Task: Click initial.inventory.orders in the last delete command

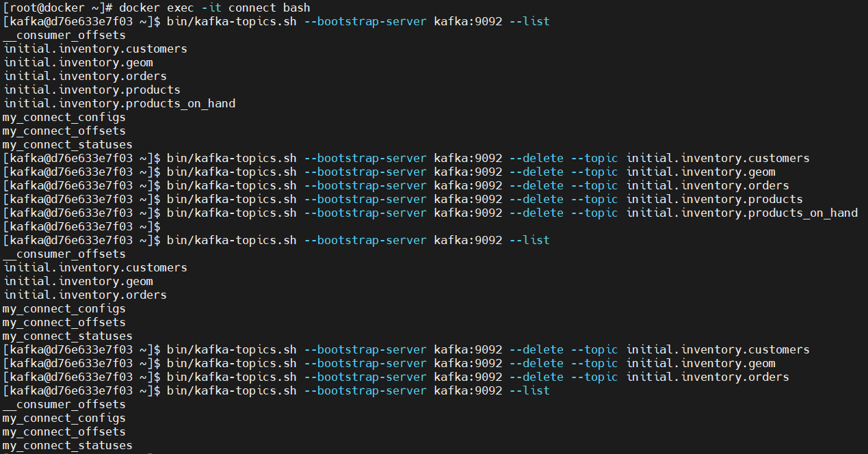Action: pos(708,377)
